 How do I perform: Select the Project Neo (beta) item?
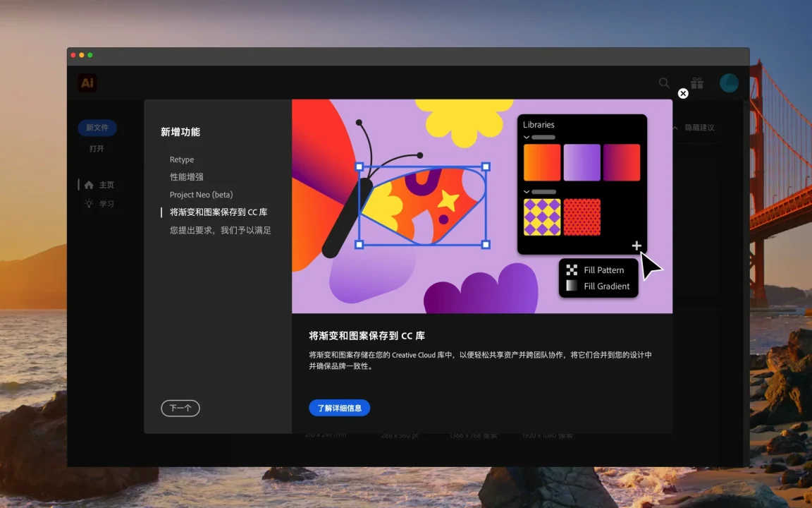pyautogui.click(x=202, y=195)
